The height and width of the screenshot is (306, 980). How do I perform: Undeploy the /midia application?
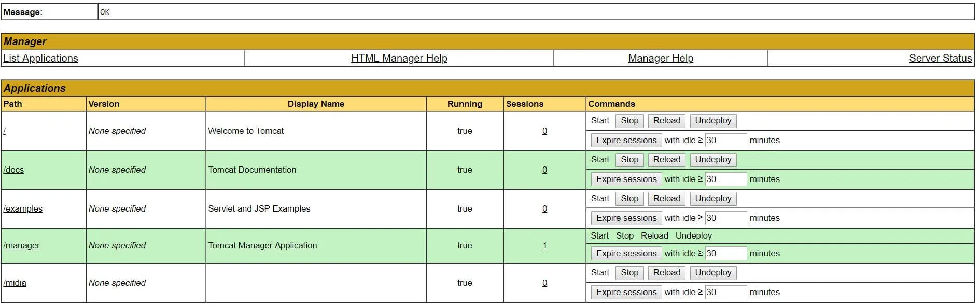(x=713, y=273)
